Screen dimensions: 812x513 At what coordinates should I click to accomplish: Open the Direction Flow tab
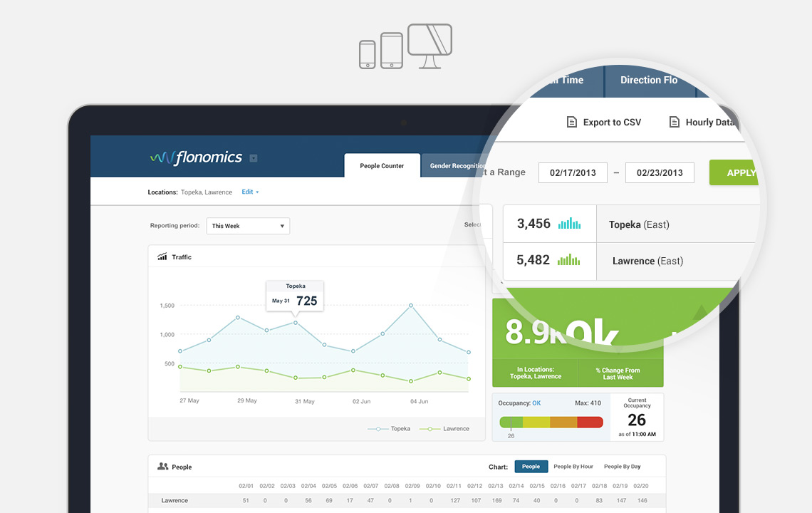click(x=649, y=81)
